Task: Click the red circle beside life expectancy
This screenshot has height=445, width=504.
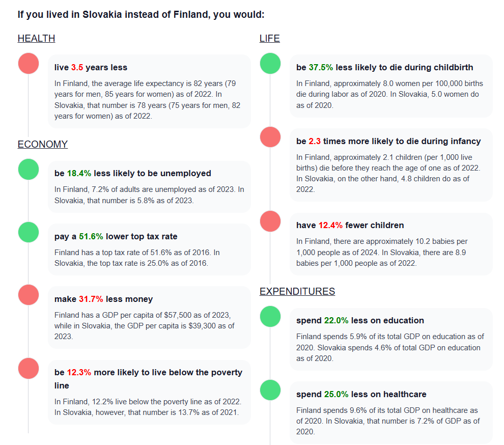Action: tap(29, 63)
